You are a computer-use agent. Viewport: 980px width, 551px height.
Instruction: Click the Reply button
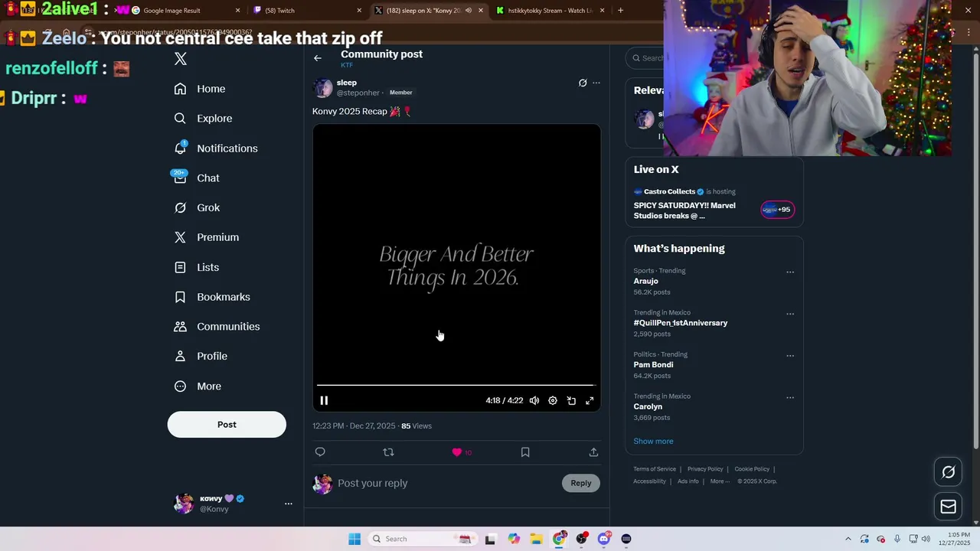click(581, 483)
